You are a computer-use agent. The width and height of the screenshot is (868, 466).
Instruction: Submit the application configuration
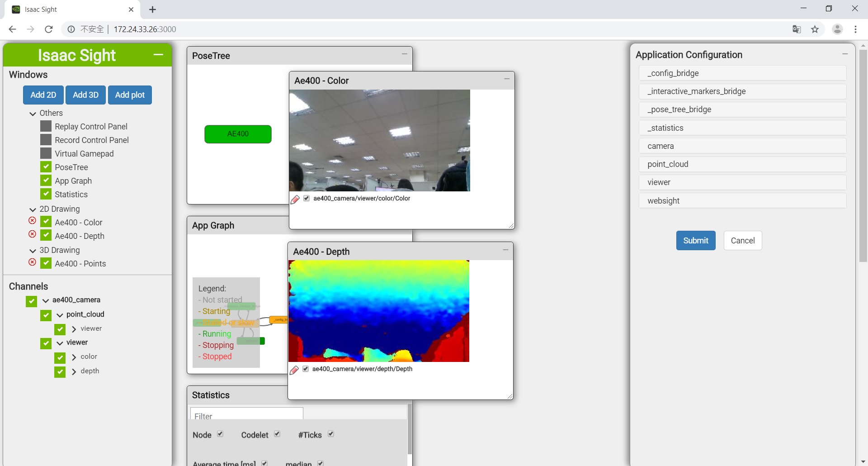[x=696, y=241]
